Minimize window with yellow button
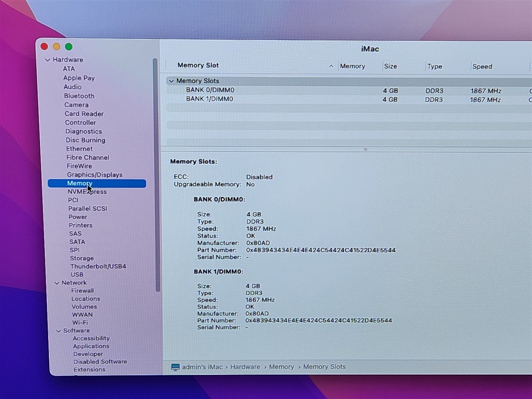The height and width of the screenshot is (399, 532). pyautogui.click(x=57, y=47)
